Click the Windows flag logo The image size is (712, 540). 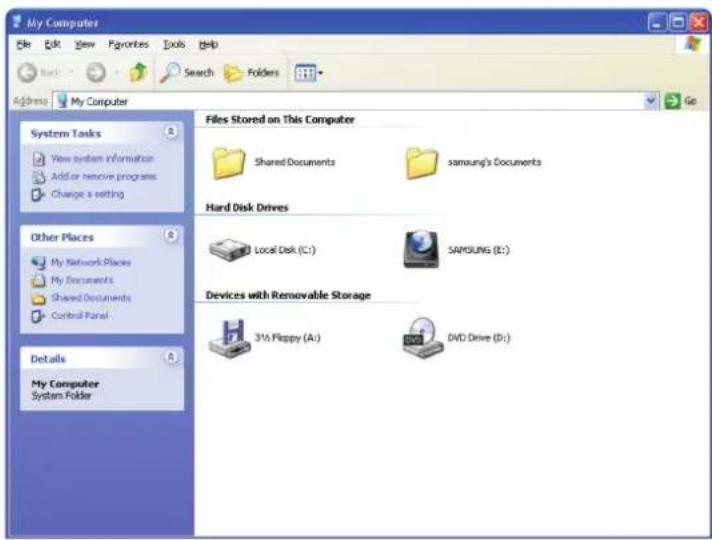coord(692,44)
